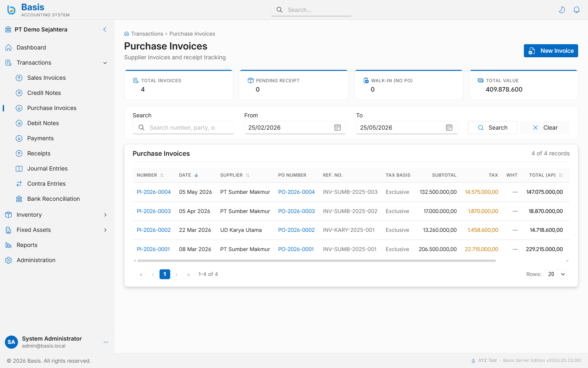Sort by the TOTAL (AP) column icon
Screen dimensions: 588x368
click(561, 175)
